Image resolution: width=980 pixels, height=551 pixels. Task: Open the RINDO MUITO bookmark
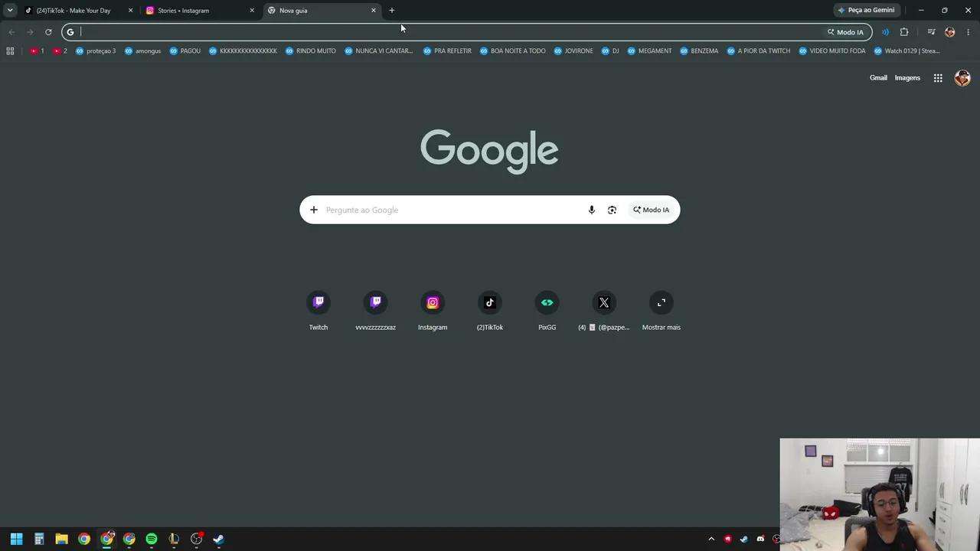(x=311, y=51)
